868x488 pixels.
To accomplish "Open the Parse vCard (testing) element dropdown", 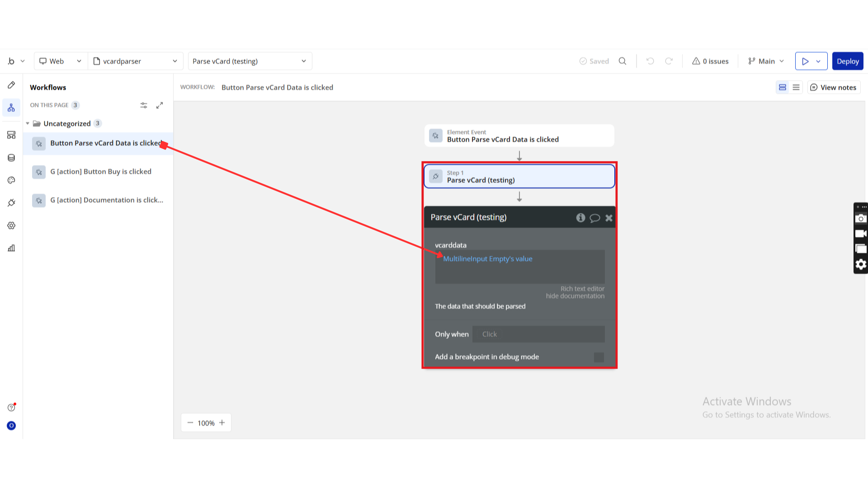I will [x=250, y=61].
